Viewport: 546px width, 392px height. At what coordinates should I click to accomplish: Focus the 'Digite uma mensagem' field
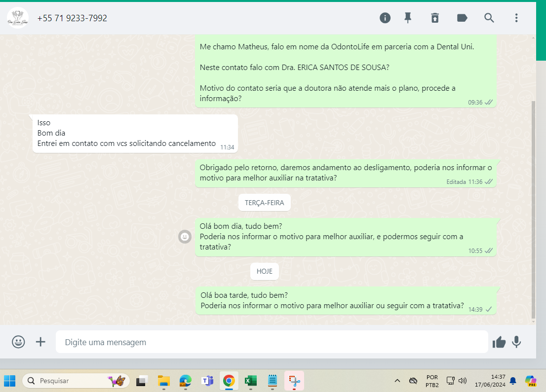click(272, 342)
